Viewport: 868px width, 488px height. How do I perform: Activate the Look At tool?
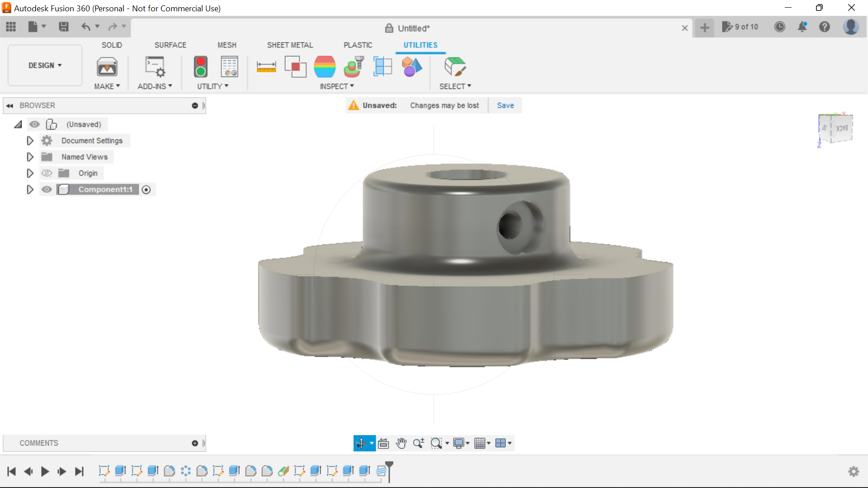click(383, 443)
